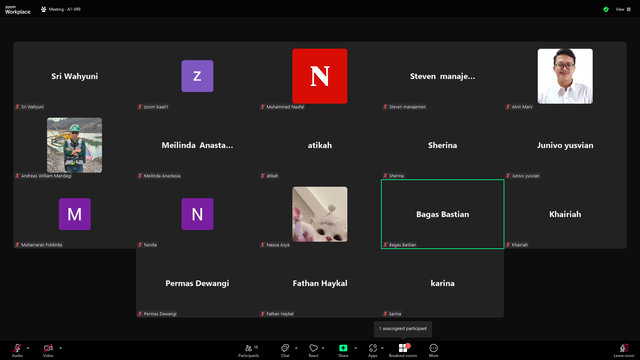Open the Meeting - A1-VR9 info
The height and width of the screenshot is (360, 640).
coord(61,9)
